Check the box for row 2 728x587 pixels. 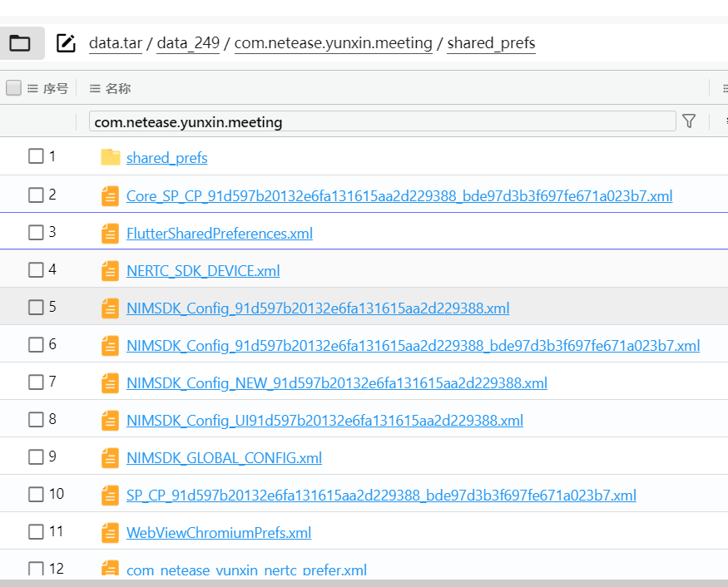click(x=36, y=195)
